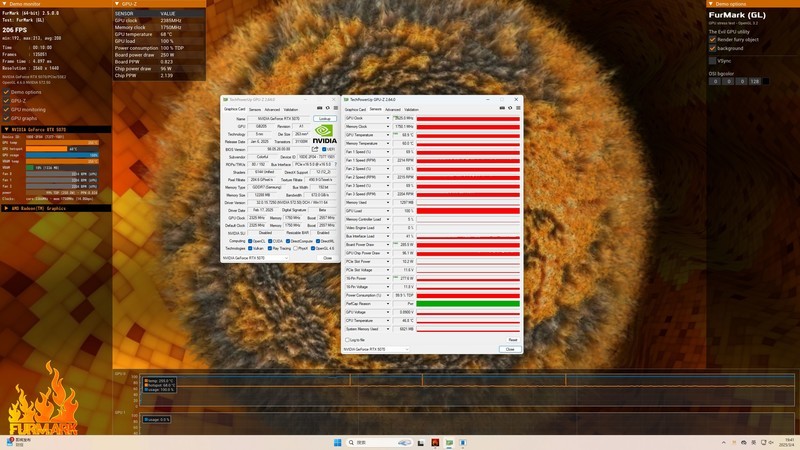Viewport: 800px width, 450px height.
Task: Take screenshot with camera icon in GPU-Z Sensors window
Action: tap(502, 108)
